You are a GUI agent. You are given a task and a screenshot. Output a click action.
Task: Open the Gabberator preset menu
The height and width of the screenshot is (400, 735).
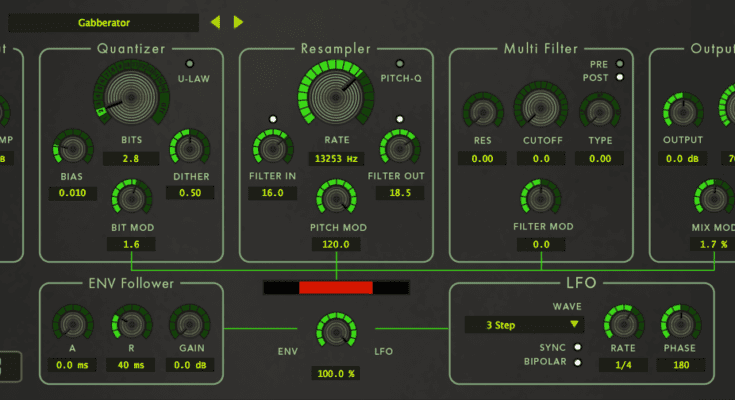pos(118,21)
